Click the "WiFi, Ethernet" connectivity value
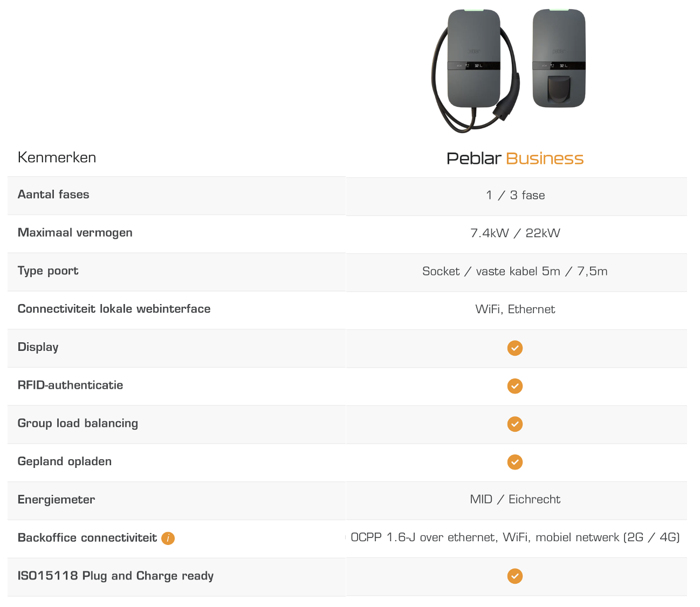Viewport: 700px width, 607px height. tap(515, 309)
